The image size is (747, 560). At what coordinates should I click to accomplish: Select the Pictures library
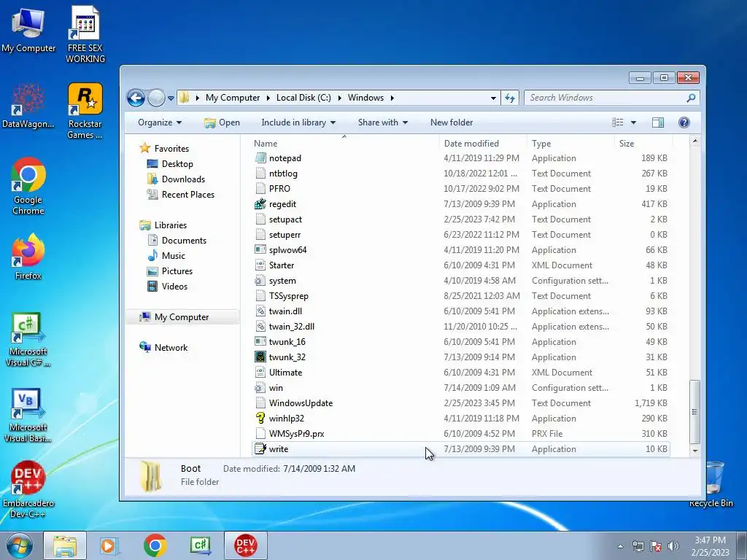click(x=177, y=271)
